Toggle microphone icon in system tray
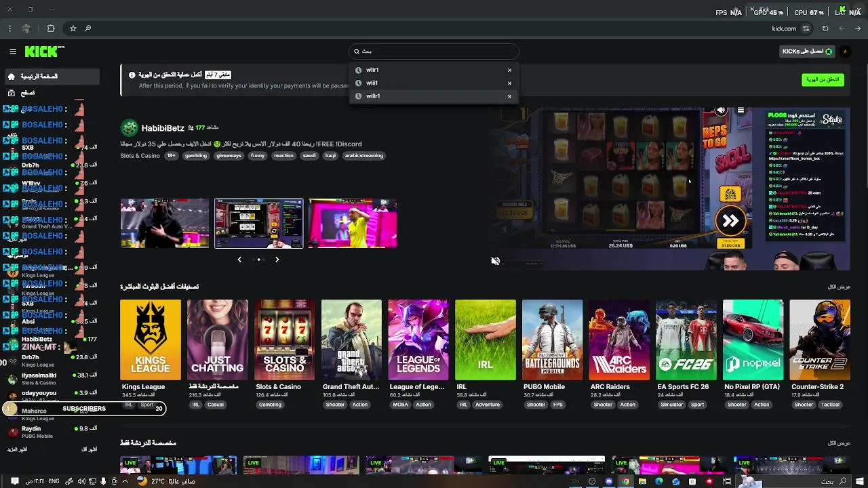This screenshot has width=868, height=488. [103, 481]
